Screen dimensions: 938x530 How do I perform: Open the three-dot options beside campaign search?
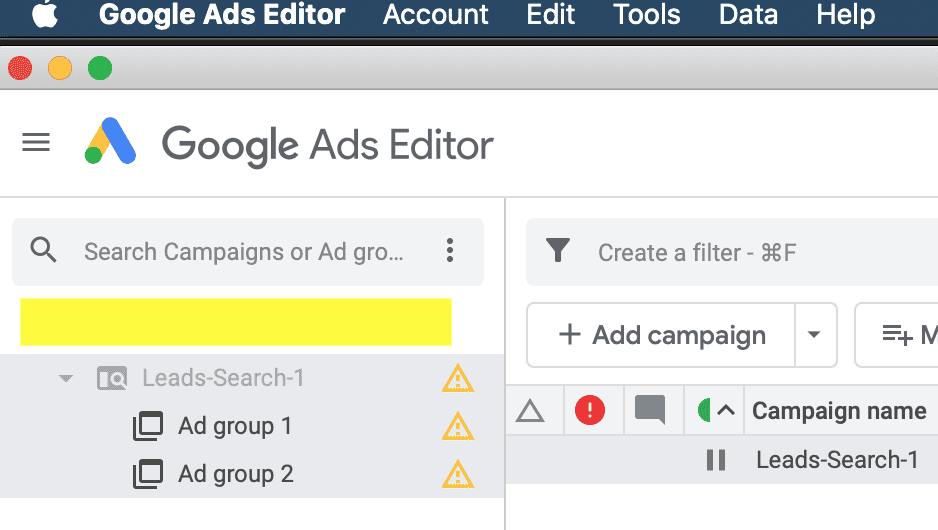pos(450,250)
